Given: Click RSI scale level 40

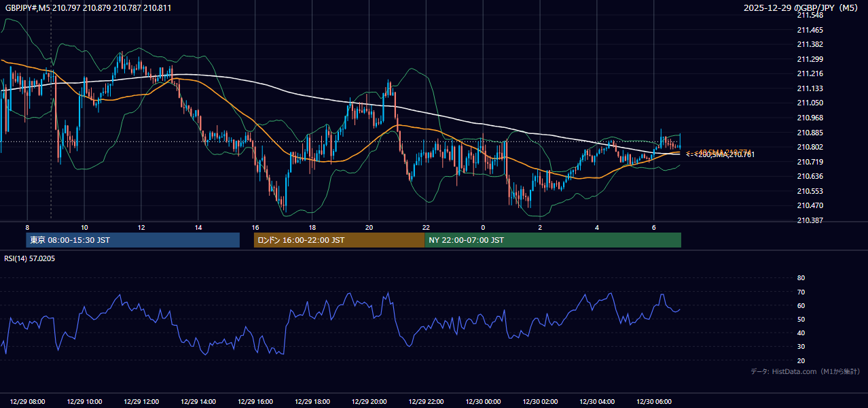Looking at the screenshot, I should click(801, 333).
